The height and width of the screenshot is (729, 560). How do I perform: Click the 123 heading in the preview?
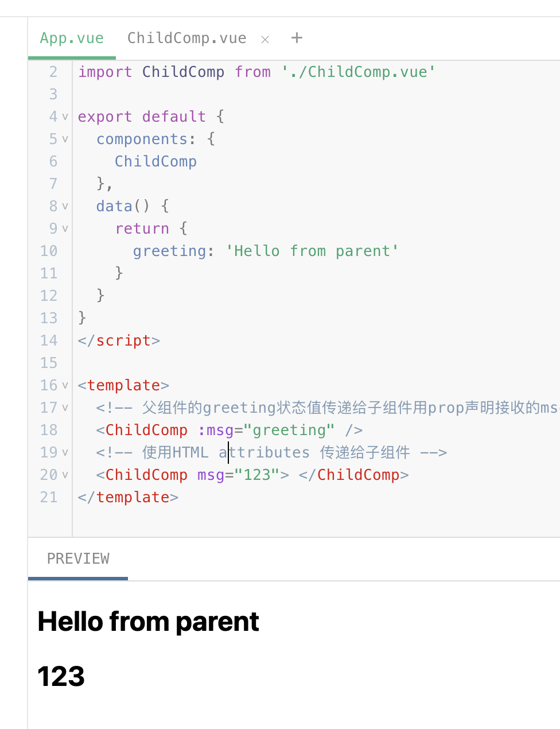pyautogui.click(x=61, y=676)
